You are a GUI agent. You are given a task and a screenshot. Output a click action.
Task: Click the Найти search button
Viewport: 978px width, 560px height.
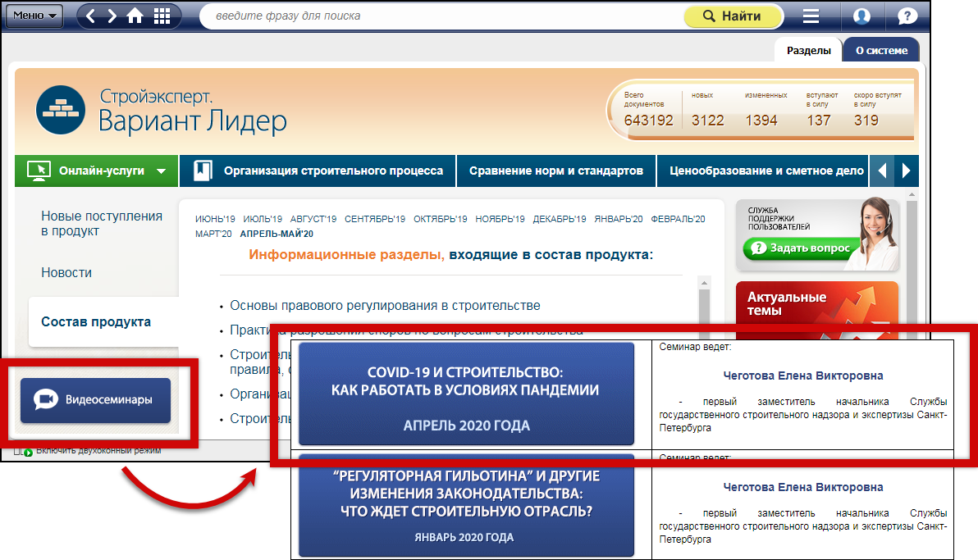(732, 16)
